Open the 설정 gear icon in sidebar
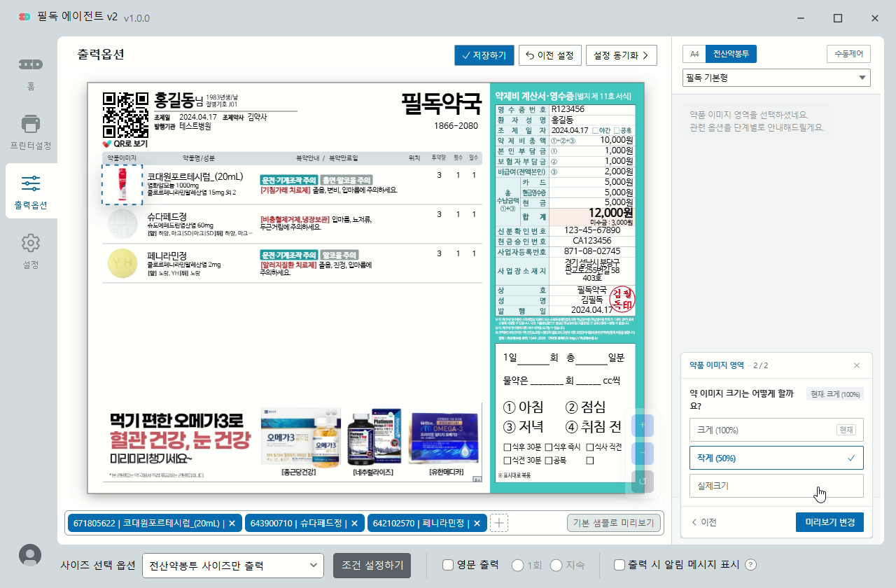Screen dimensions: 896x588 tap(30, 243)
